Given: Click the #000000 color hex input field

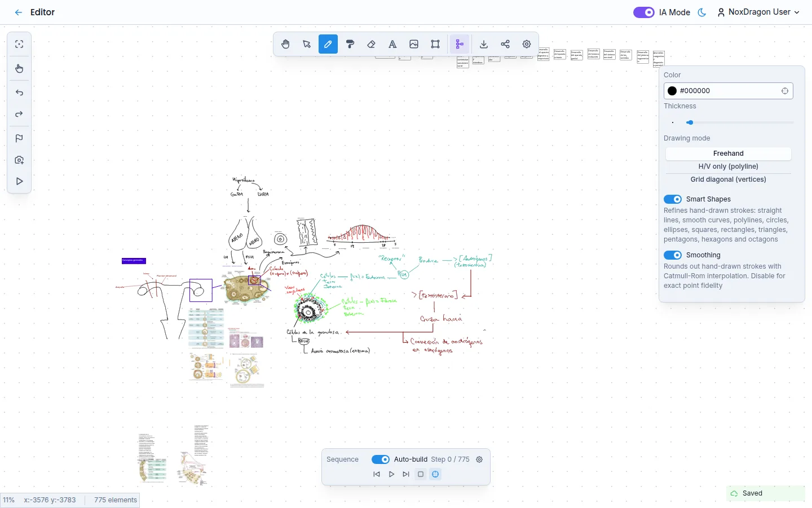Looking at the screenshot, I should click(729, 91).
